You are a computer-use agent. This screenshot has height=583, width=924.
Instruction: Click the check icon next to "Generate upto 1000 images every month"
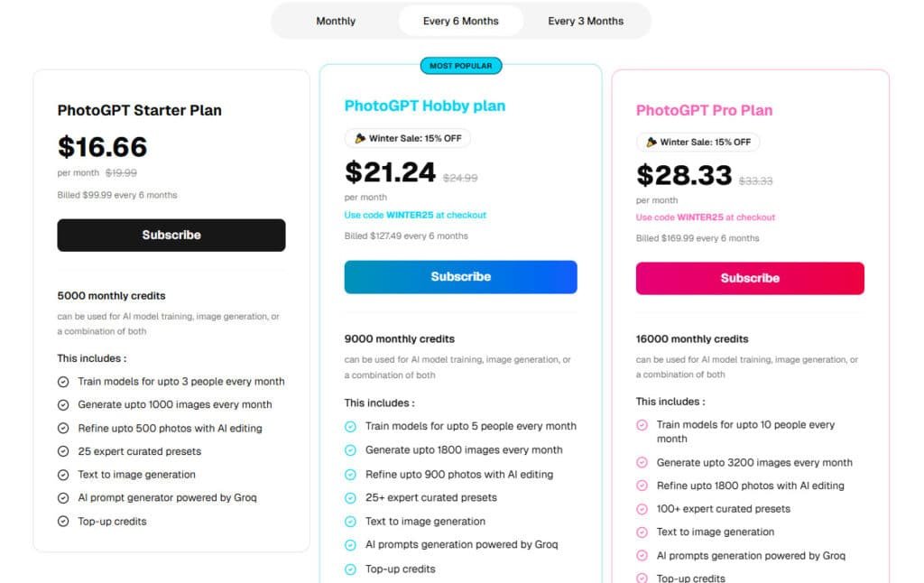pyautogui.click(x=63, y=405)
